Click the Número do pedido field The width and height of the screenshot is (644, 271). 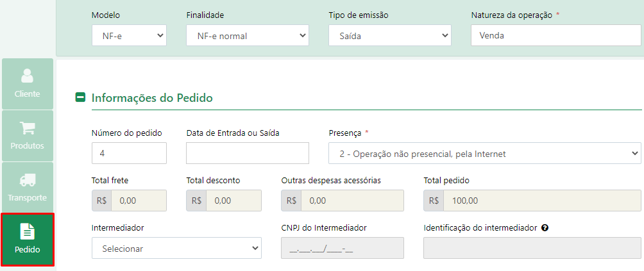click(129, 153)
